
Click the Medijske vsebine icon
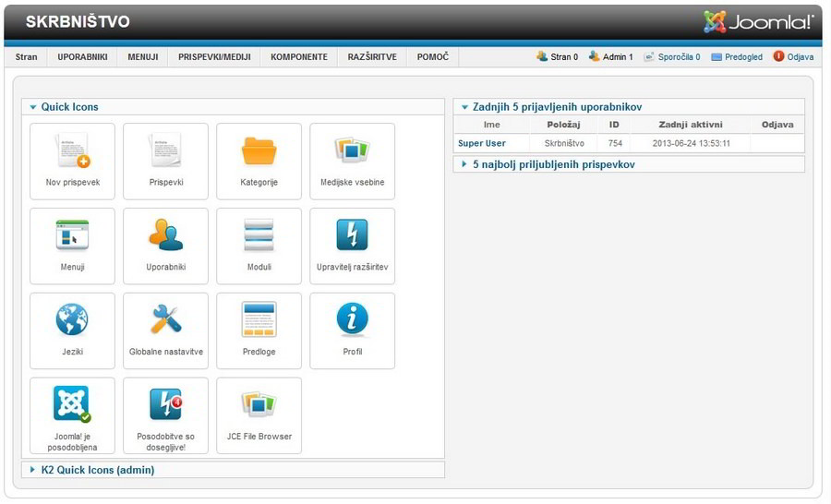(352, 161)
